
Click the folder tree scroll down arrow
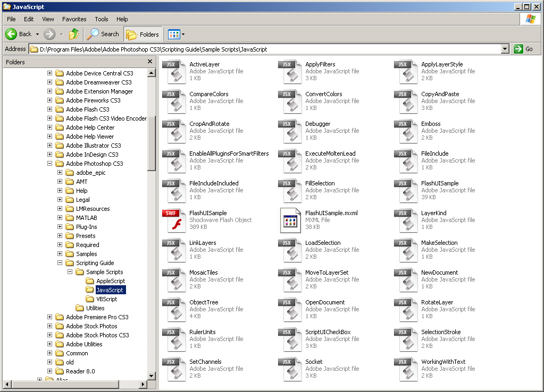pyautogui.click(x=151, y=376)
